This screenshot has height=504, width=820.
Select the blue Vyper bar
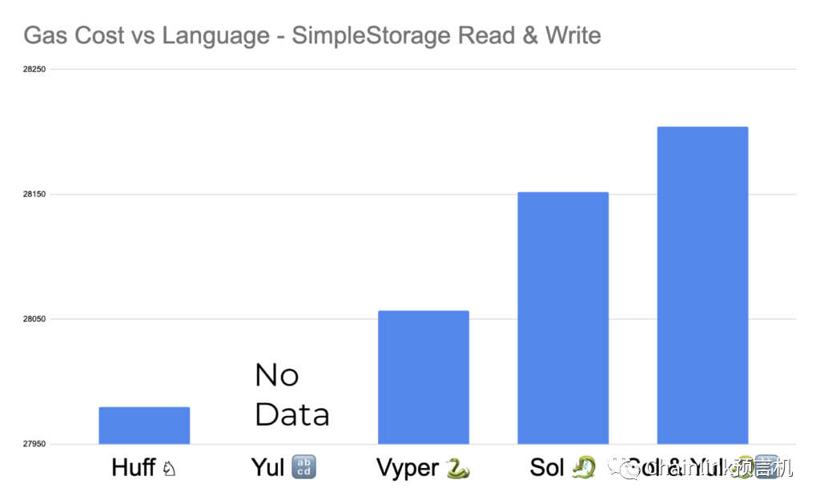click(423, 377)
